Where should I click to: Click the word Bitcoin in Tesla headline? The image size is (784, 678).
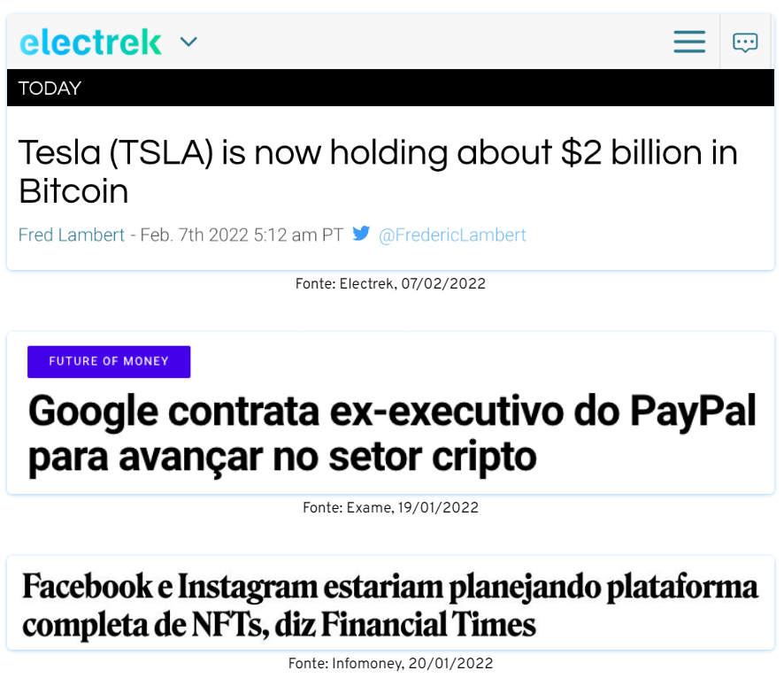tap(73, 191)
